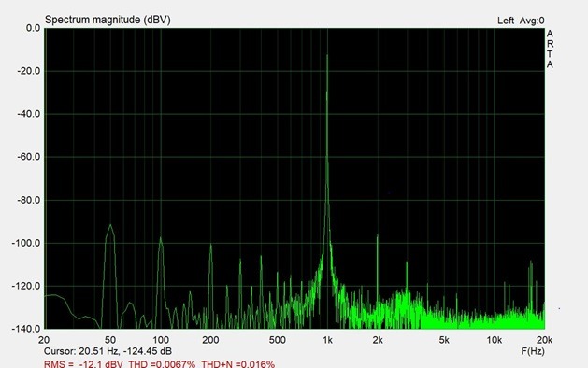Click the 'Avg:0' averaging readout
This screenshot has width=588, height=368.
tap(532, 21)
